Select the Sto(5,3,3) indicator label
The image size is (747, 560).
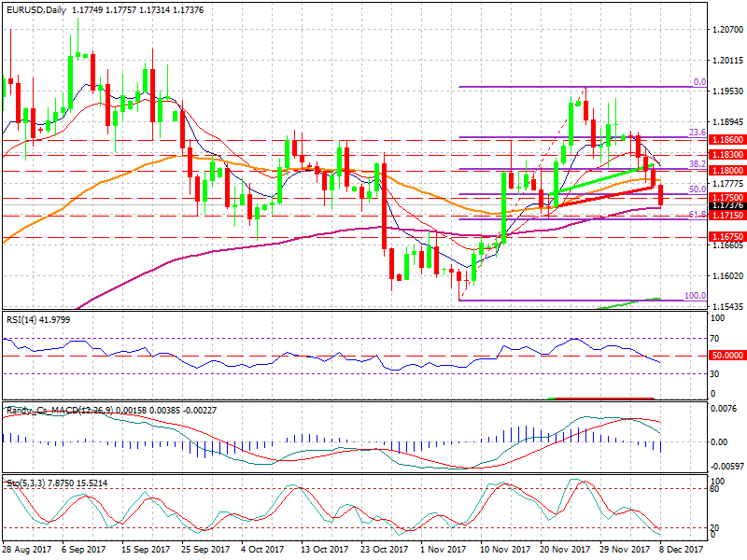point(57,483)
